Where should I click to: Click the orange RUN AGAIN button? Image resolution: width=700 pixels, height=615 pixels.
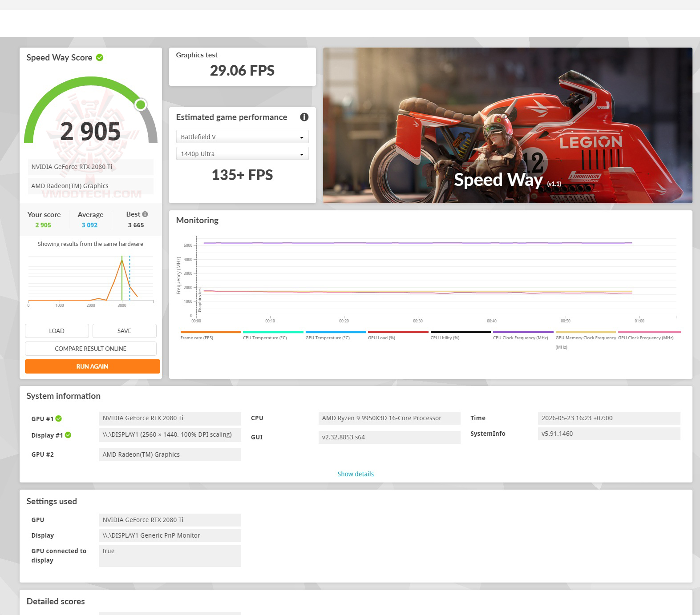[x=92, y=366]
